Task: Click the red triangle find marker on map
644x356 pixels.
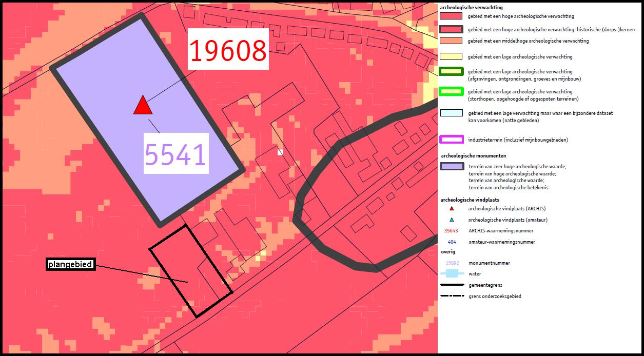Action: tap(143, 106)
